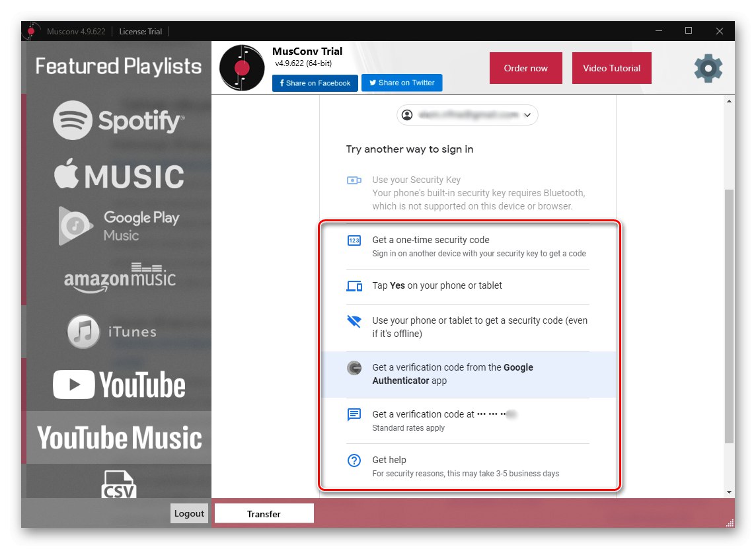Click the scrollbar up arrow
This screenshot has width=756, height=549.
(x=729, y=101)
